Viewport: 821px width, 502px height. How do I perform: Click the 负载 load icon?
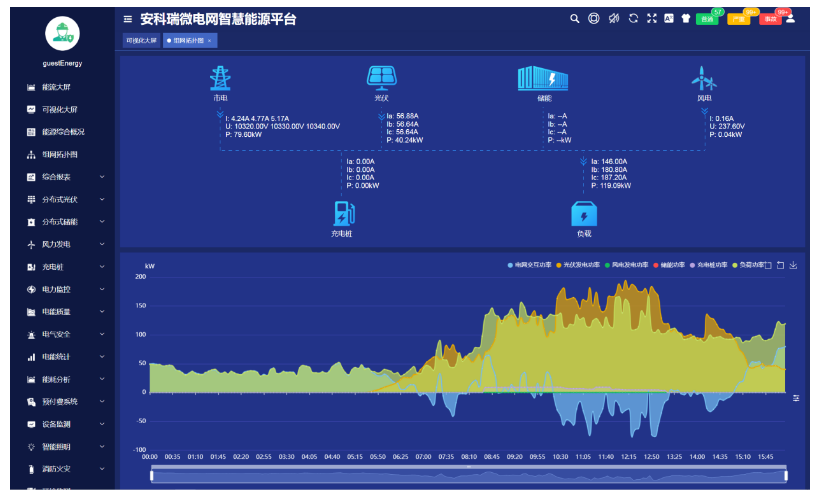(x=584, y=214)
